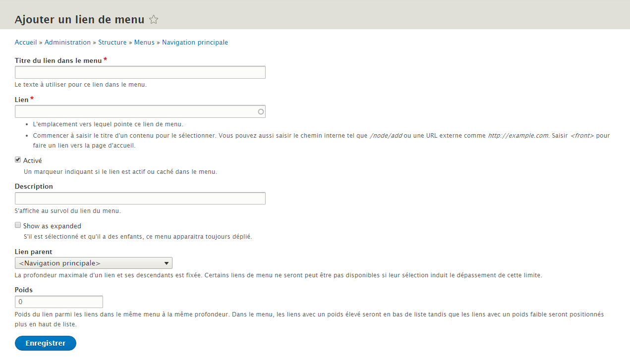
Task: Click the Poids number field
Action: [59, 302]
